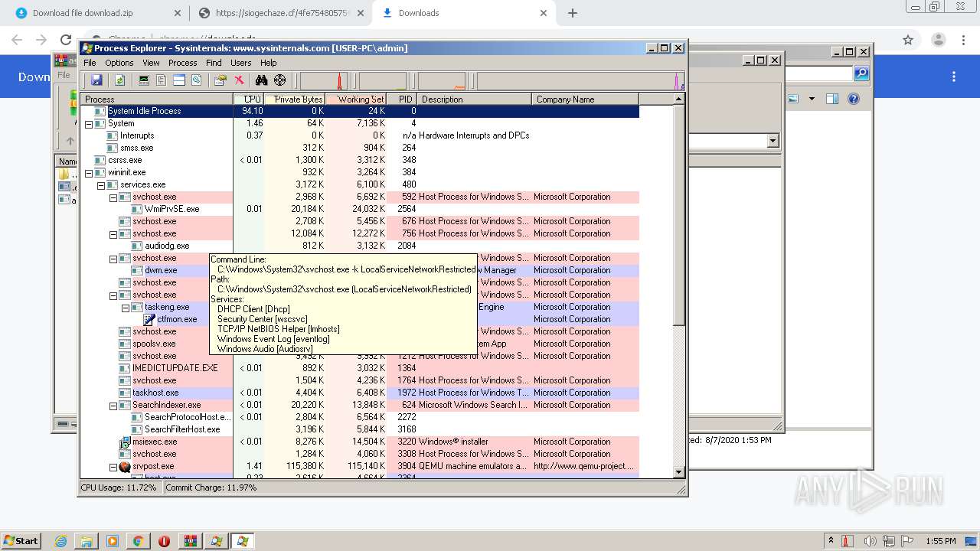Image resolution: width=980 pixels, height=551 pixels.
Task: Click the process list vertical scrollbar down arrow
Action: tap(678, 471)
